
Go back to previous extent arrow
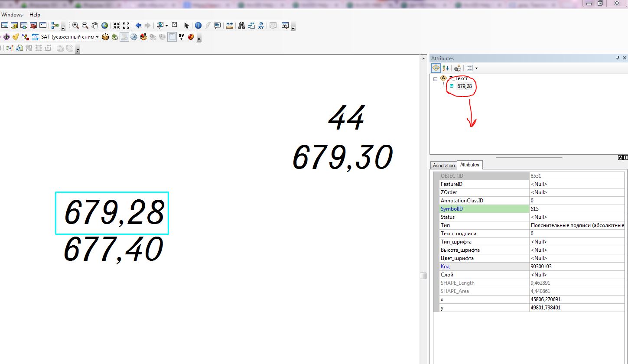[138, 26]
